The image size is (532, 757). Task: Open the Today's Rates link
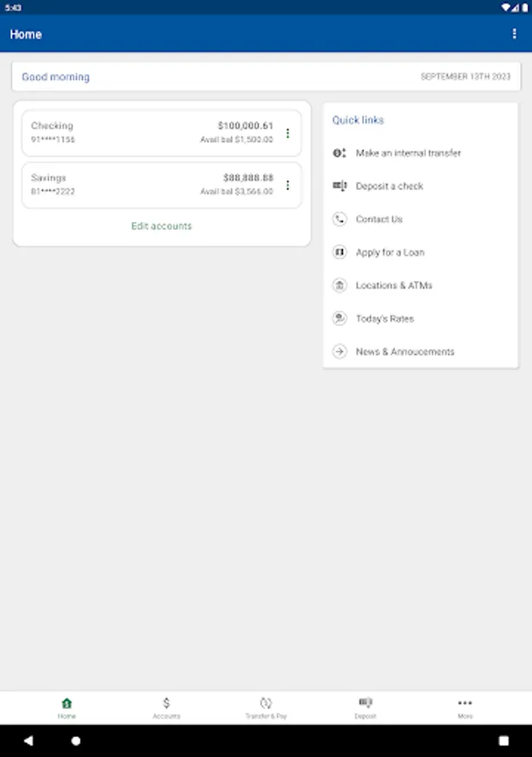point(385,319)
